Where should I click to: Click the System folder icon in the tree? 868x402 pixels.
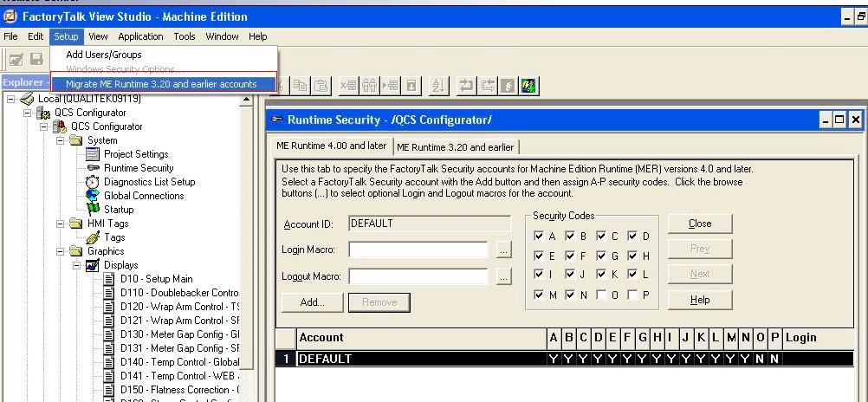pos(76,140)
